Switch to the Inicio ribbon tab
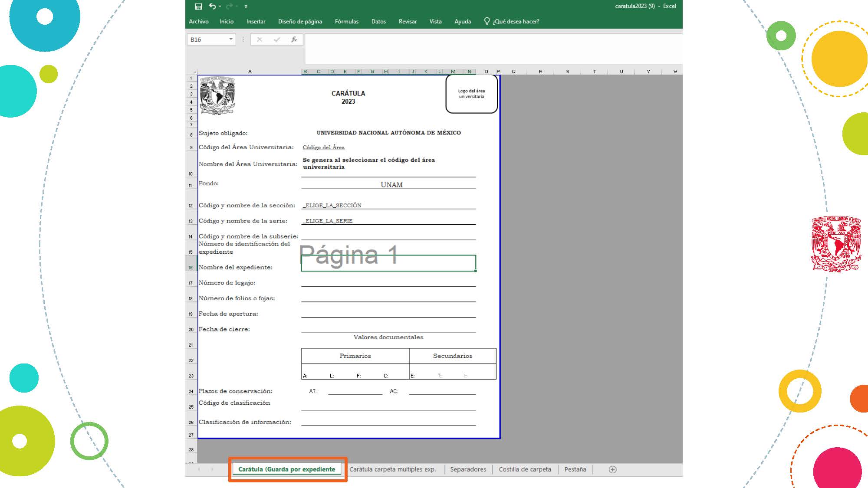This screenshot has width=868, height=488. coord(227,21)
